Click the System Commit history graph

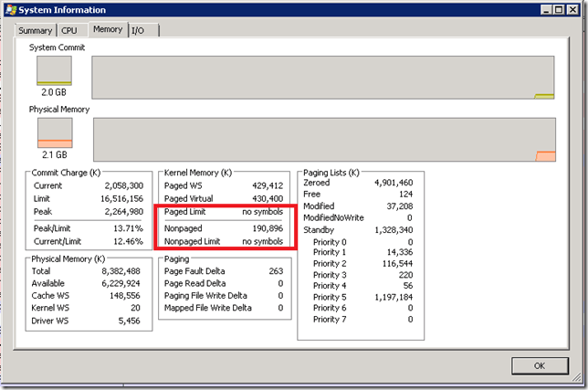[x=323, y=77]
